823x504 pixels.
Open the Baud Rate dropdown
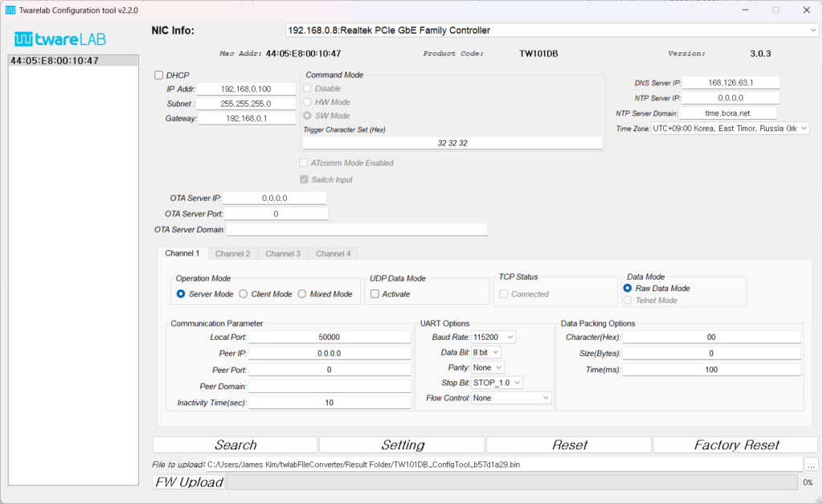click(x=493, y=337)
